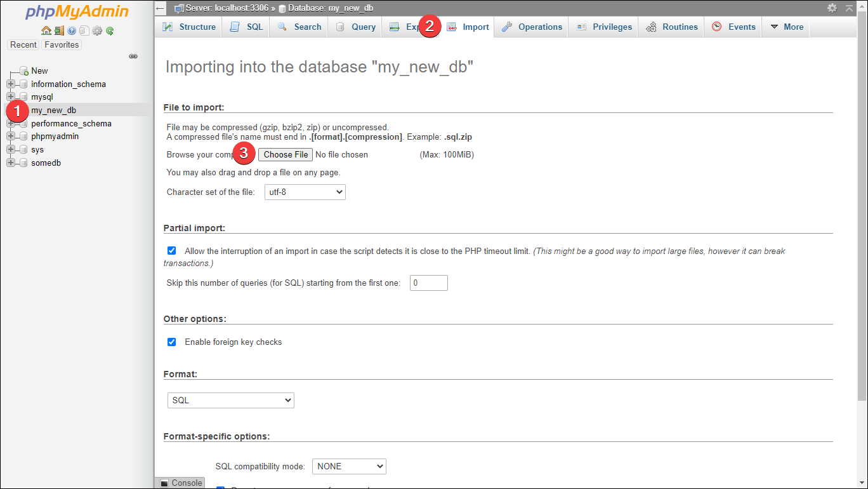Click the Favorites button
Screen dimensions: 868x489
point(62,44)
